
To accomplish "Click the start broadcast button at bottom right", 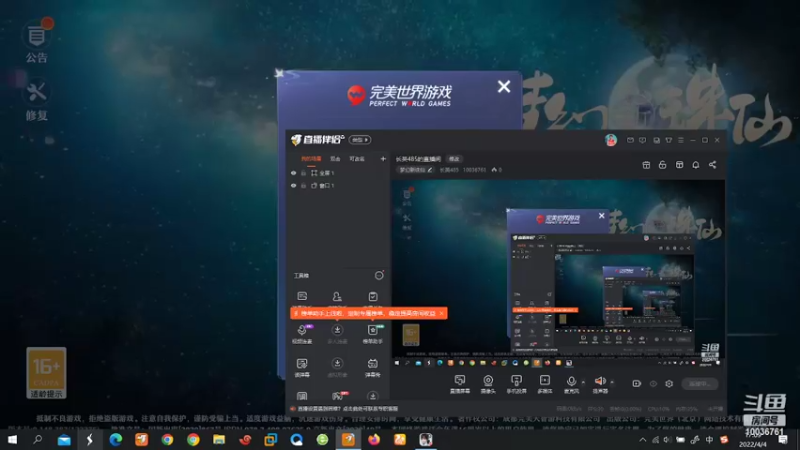I will pos(699,383).
